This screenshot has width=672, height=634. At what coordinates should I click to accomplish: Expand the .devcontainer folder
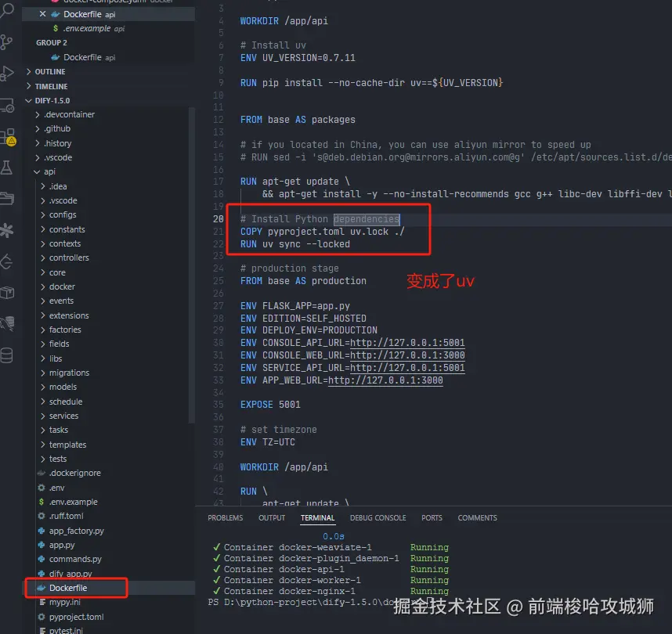pos(38,114)
